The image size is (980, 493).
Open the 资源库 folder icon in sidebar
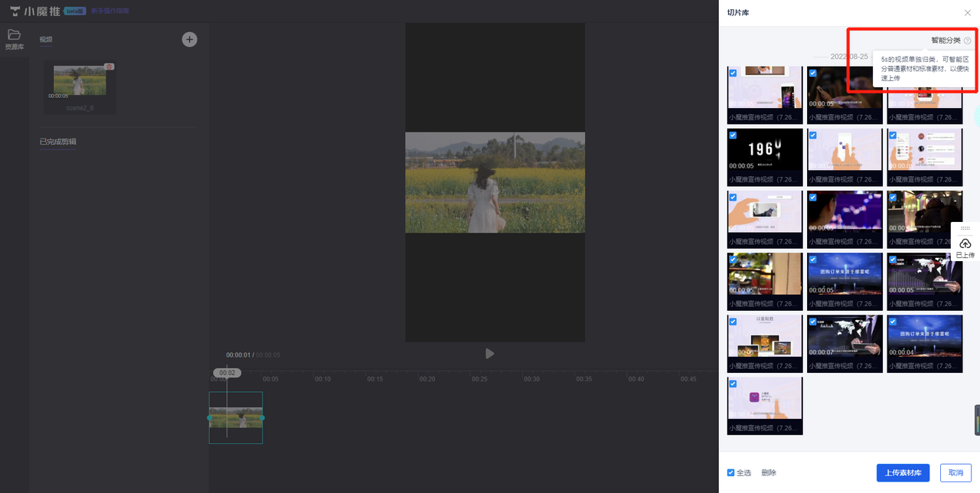(14, 34)
